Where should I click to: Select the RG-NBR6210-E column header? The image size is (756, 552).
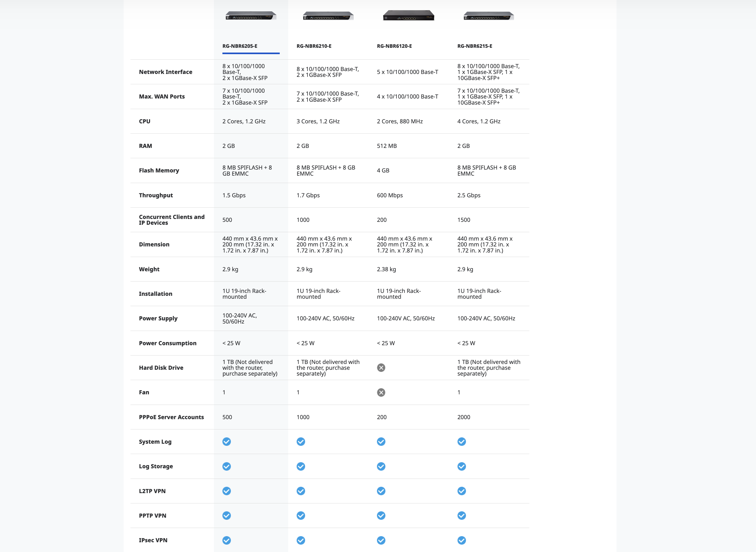[314, 46]
